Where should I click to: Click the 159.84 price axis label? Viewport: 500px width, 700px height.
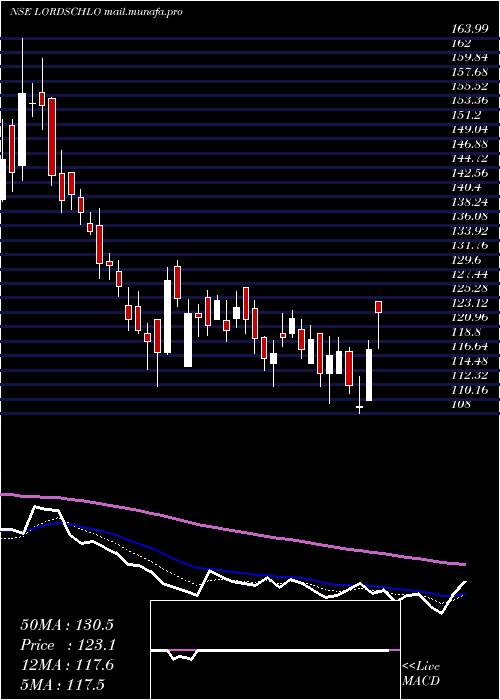tap(471, 58)
